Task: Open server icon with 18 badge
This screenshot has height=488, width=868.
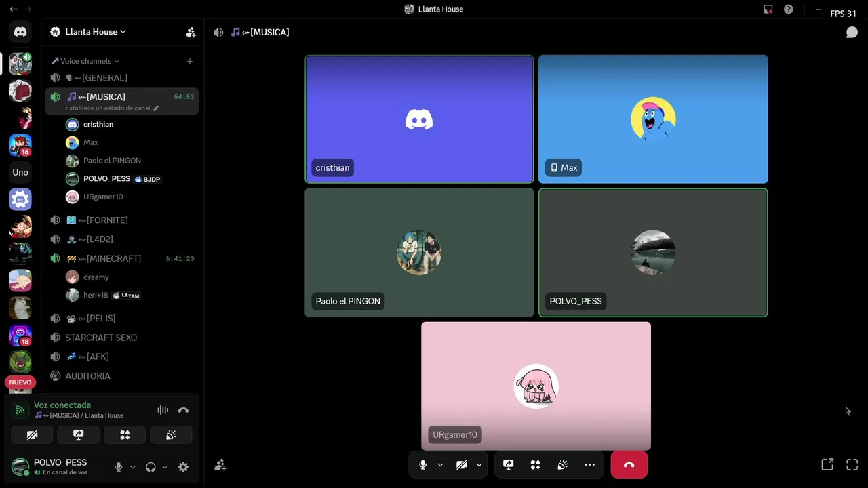Action: [20, 335]
